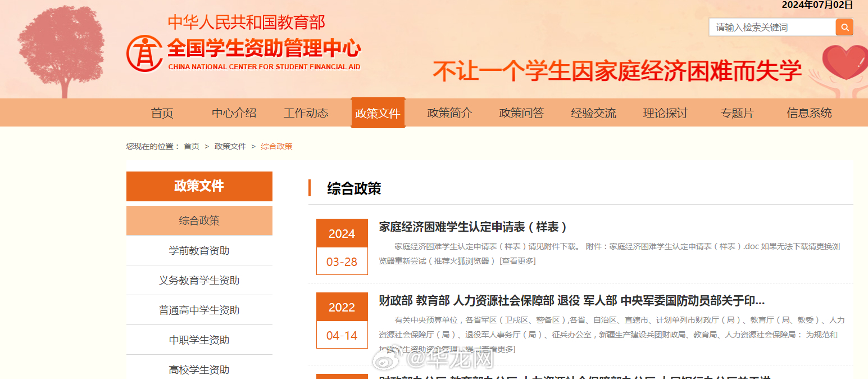
Task: Select 中职学生资助 in the sidebar
Action: point(199,340)
